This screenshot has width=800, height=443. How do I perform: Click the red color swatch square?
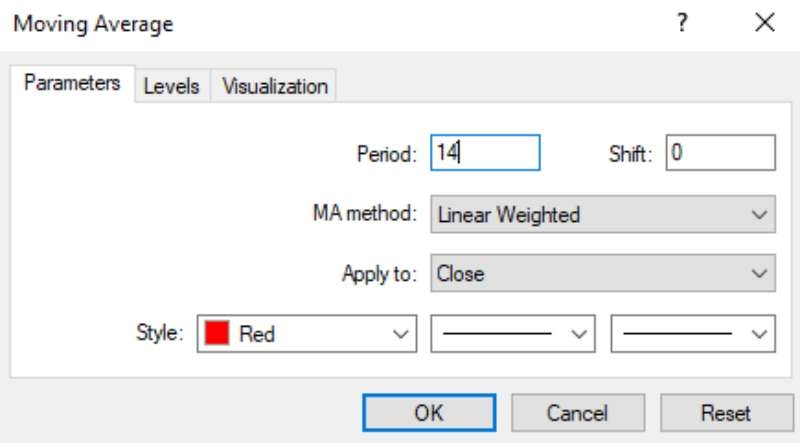(x=217, y=333)
